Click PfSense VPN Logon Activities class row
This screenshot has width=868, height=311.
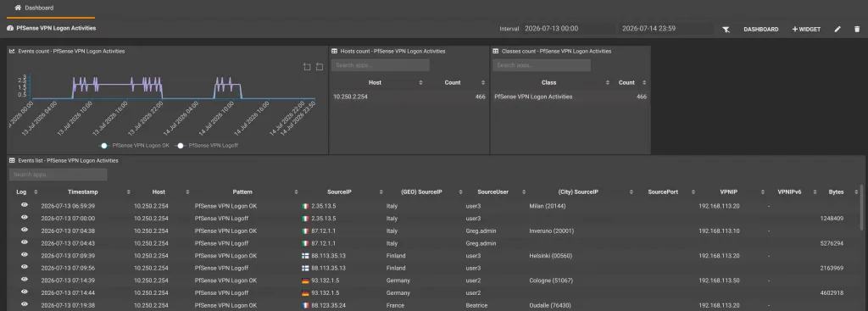[x=570, y=97]
